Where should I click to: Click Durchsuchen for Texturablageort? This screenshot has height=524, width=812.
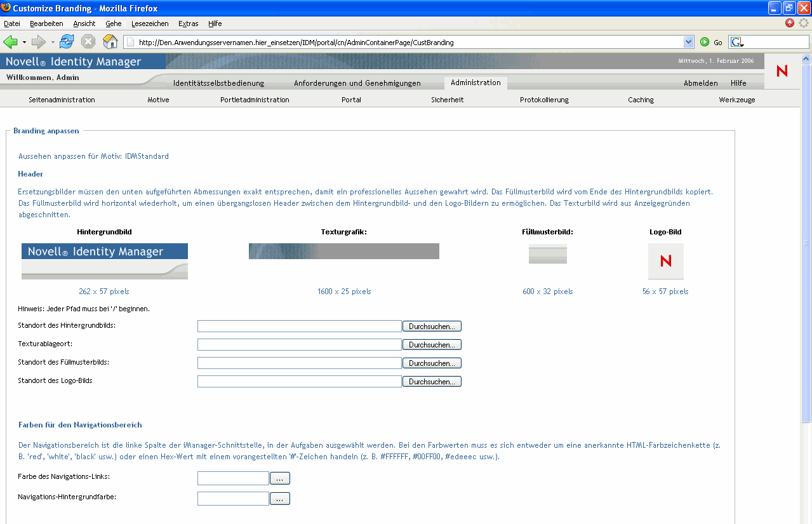[x=432, y=345]
